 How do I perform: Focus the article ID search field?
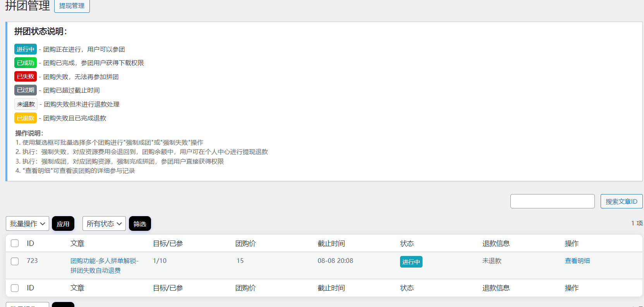point(552,201)
